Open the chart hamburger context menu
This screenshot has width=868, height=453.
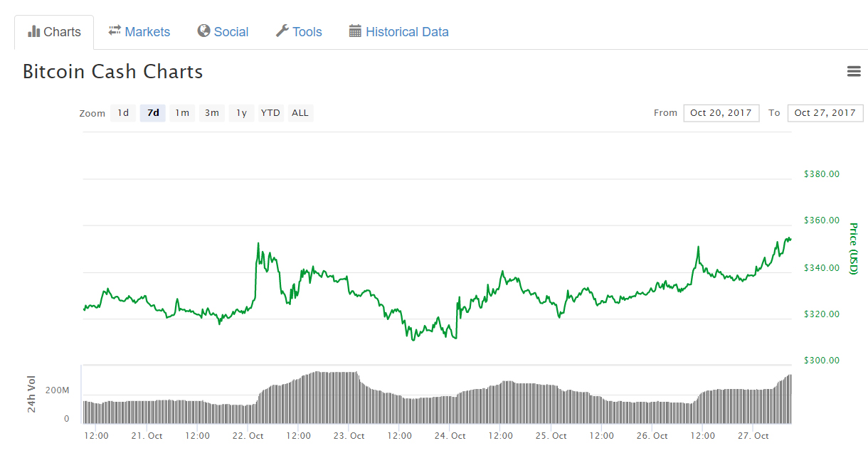854,71
